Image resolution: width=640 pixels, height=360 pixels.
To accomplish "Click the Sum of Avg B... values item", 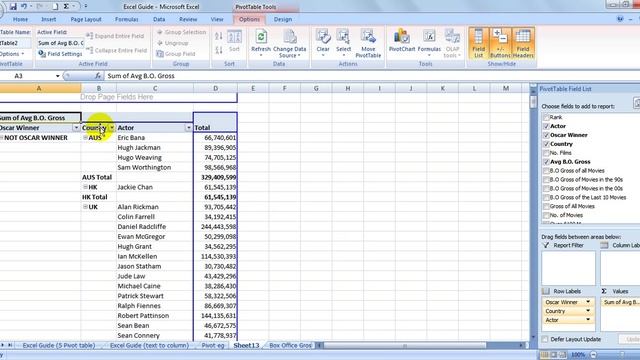I will click(620, 302).
